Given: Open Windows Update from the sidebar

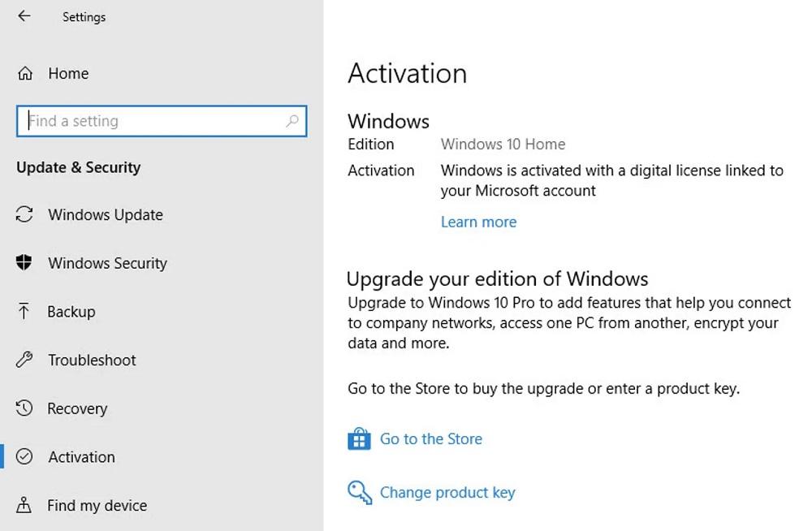Looking at the screenshot, I should [x=106, y=215].
